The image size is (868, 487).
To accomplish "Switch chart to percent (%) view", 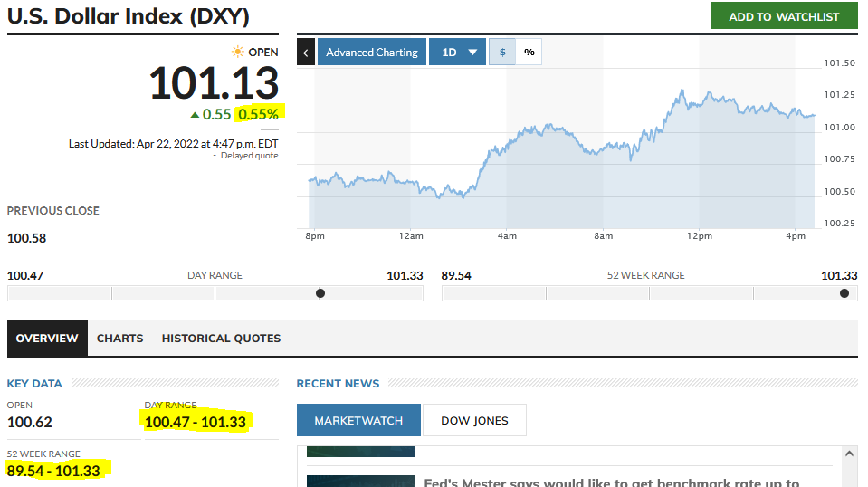I will 529,53.
